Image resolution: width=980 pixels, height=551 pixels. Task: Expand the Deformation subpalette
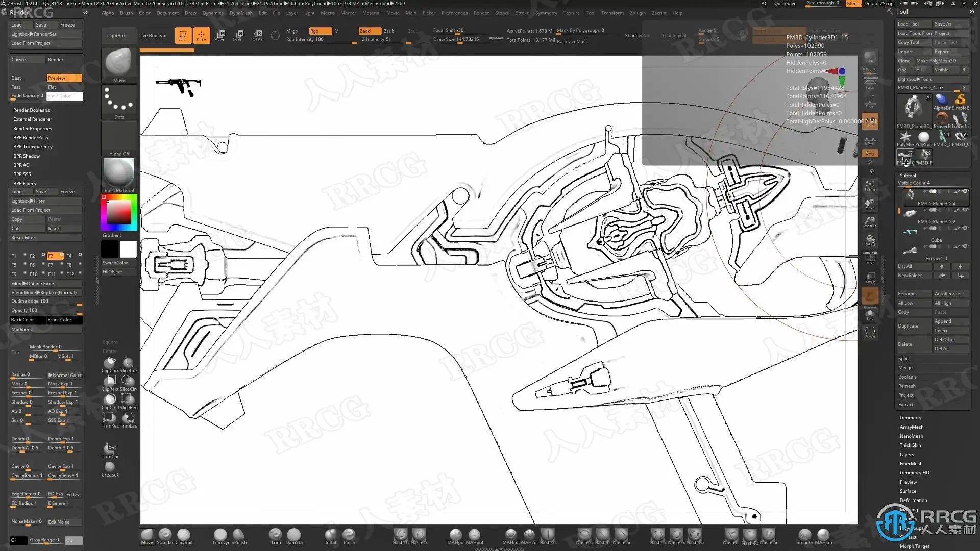tap(913, 500)
